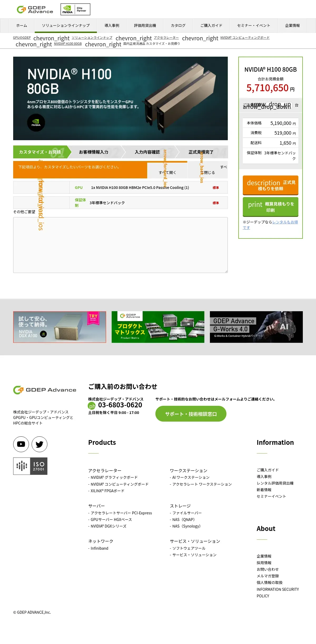Open footer link レンタル評価用貸出機
The width and height of the screenshot is (316, 644).
[275, 483]
